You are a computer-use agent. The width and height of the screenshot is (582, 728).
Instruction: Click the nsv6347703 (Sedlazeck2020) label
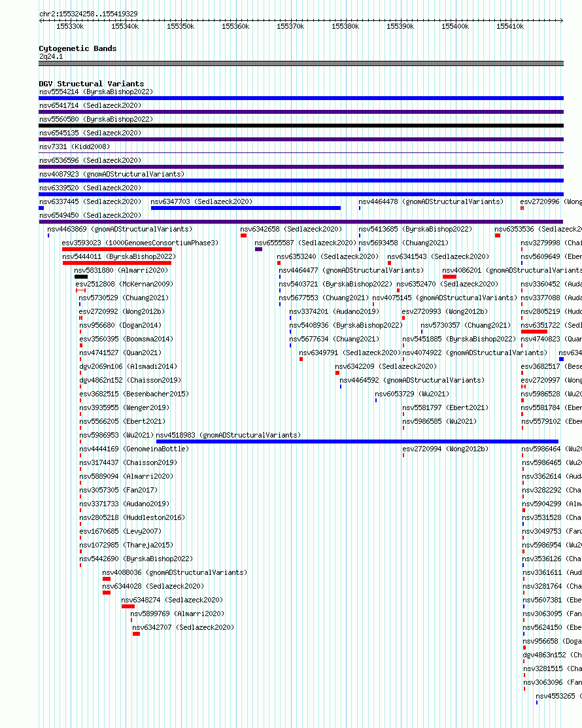pyautogui.click(x=201, y=201)
